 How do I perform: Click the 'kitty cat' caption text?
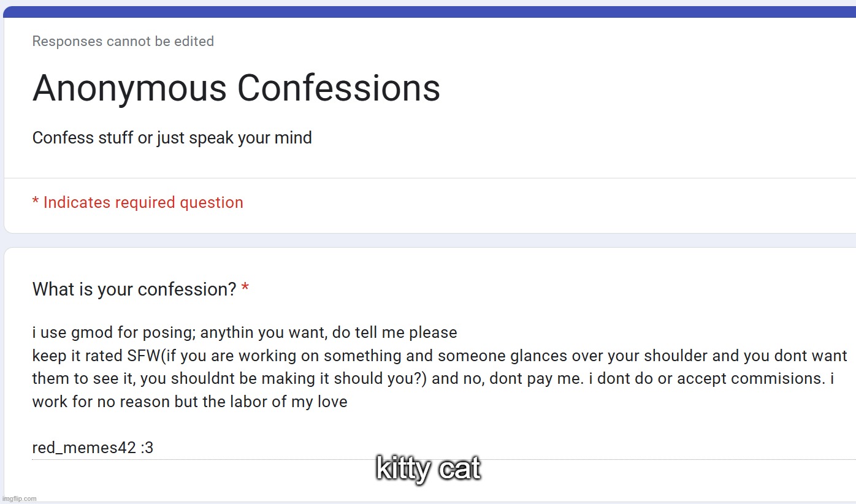pos(428,469)
